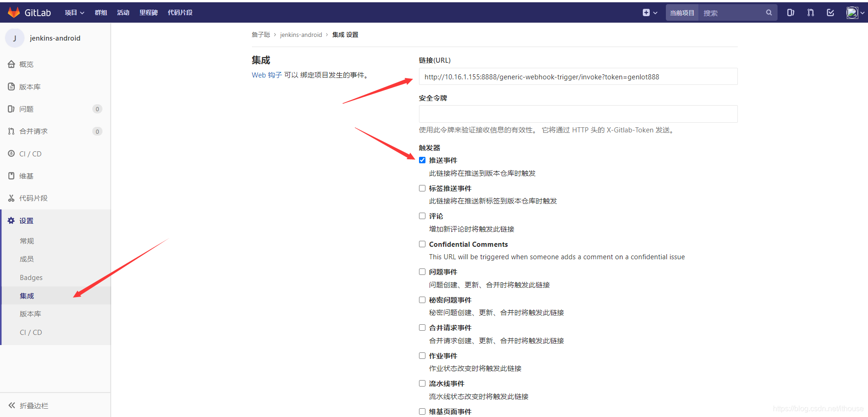Open the 代码片段 top menu item
Viewport: 868px width, 417px height.
180,12
